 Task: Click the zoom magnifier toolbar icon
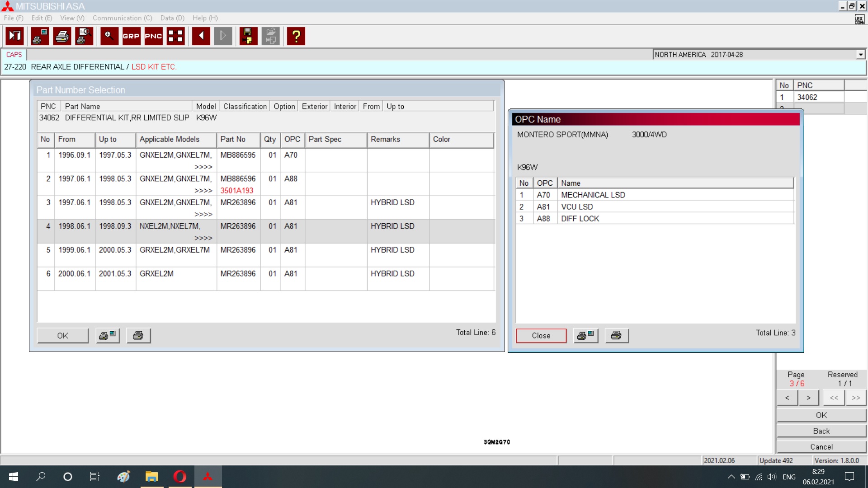(109, 36)
